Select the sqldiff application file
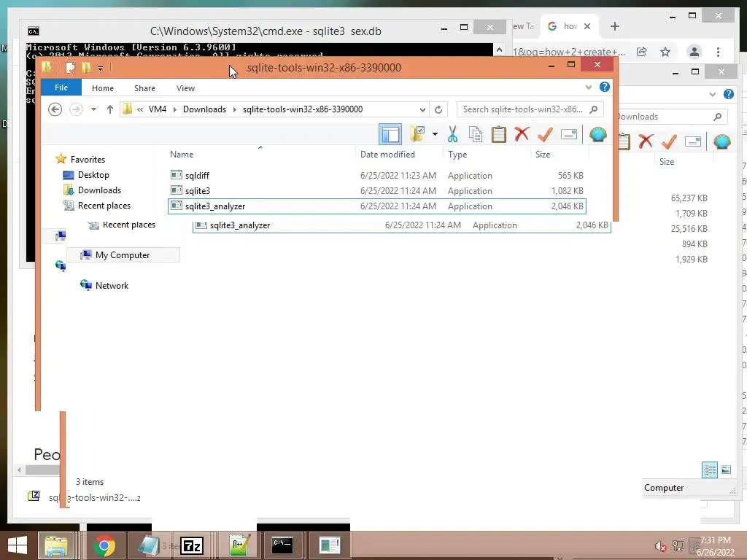The height and width of the screenshot is (560, 747). point(377,176)
